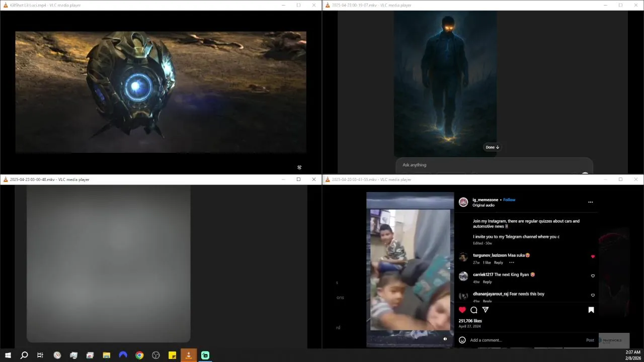Image resolution: width=644 pixels, height=362 pixels.
Task: Open the Windows Start menu
Action: pyautogui.click(x=8, y=355)
